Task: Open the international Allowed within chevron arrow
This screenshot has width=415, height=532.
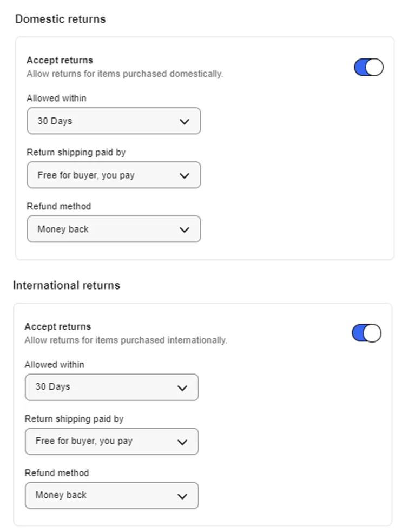Action: [182, 387]
